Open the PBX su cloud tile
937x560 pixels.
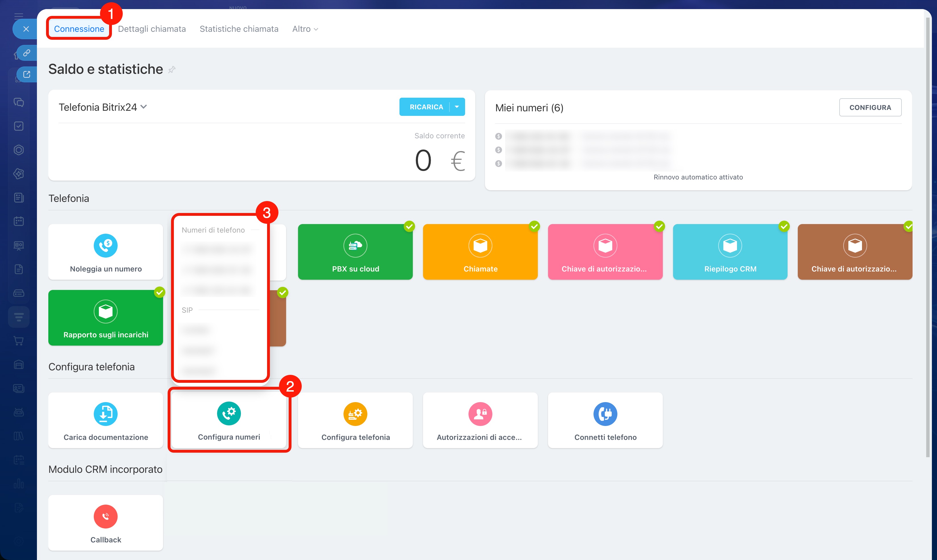355,252
